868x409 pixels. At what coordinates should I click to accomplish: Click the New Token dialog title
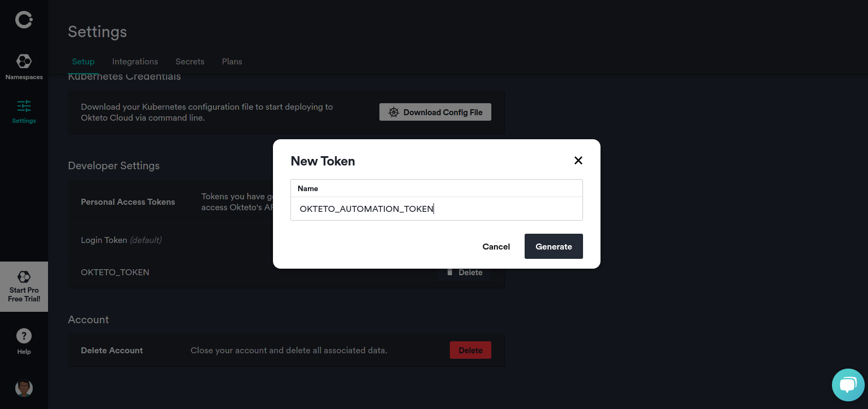[323, 161]
